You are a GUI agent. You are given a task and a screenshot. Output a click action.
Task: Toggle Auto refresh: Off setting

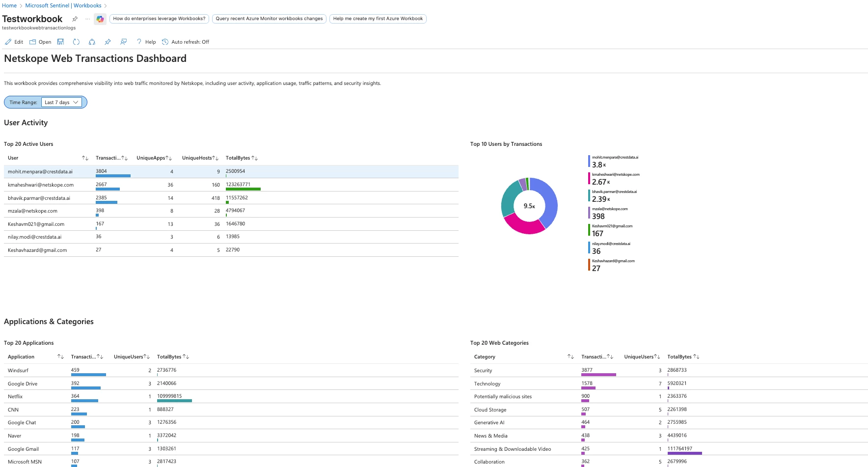186,42
